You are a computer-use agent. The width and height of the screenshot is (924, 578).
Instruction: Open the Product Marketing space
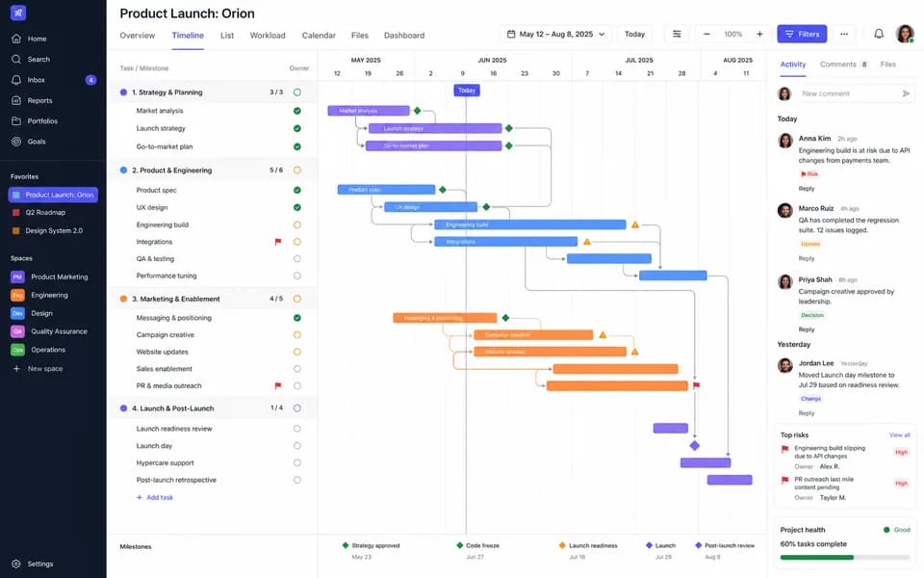(49, 276)
